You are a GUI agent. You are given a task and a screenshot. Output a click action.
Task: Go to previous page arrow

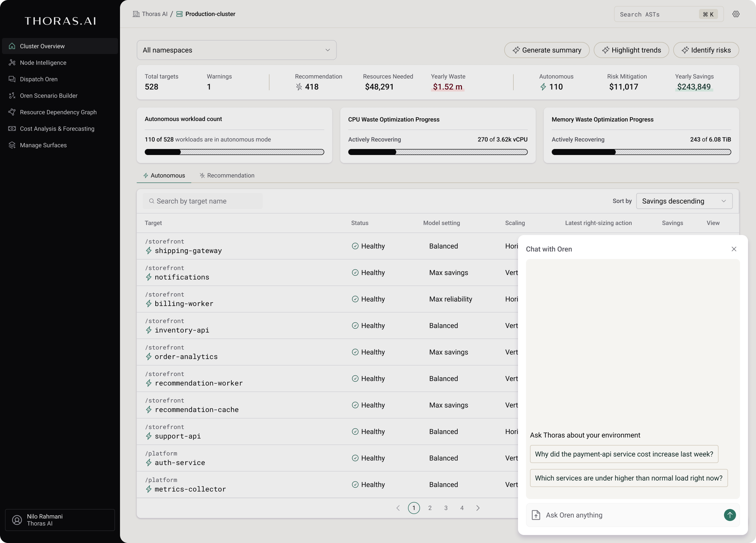click(x=398, y=508)
